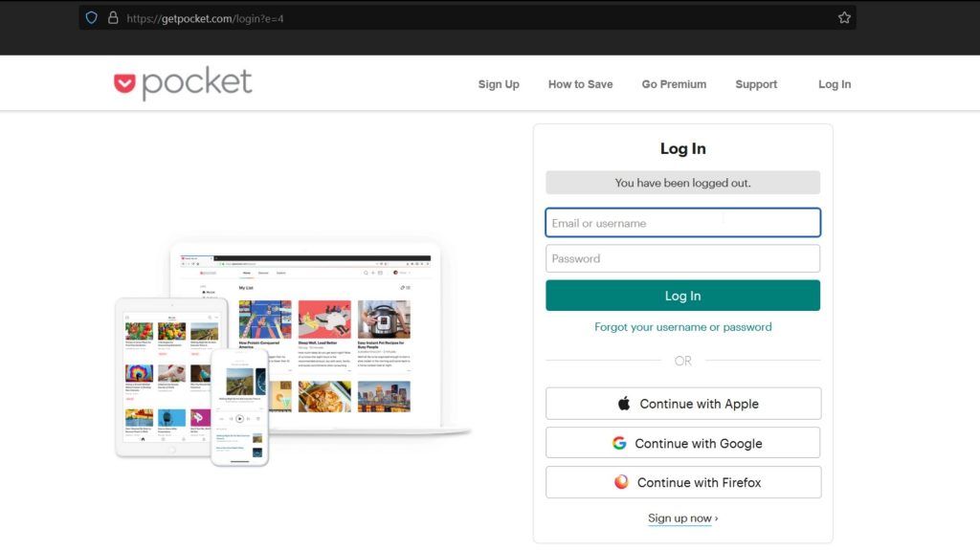The width and height of the screenshot is (980, 551).
Task: Click the tracking protection shield icon
Action: coord(91,18)
